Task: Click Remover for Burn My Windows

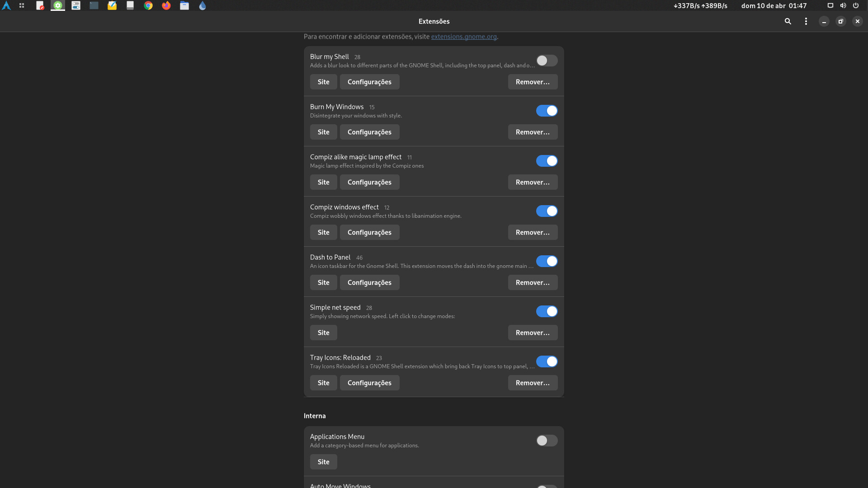Action: click(x=533, y=132)
